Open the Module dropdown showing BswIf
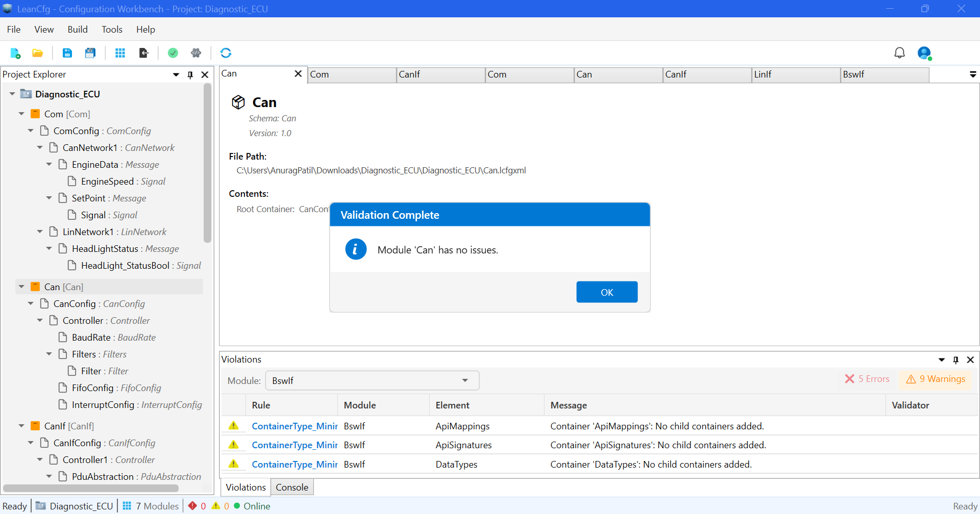The width and height of the screenshot is (980, 514). click(x=372, y=381)
